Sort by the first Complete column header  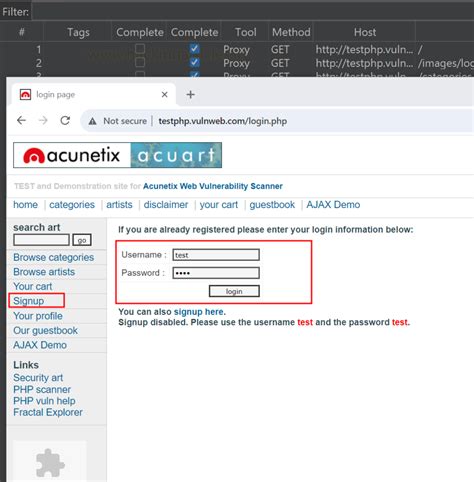coord(140,32)
